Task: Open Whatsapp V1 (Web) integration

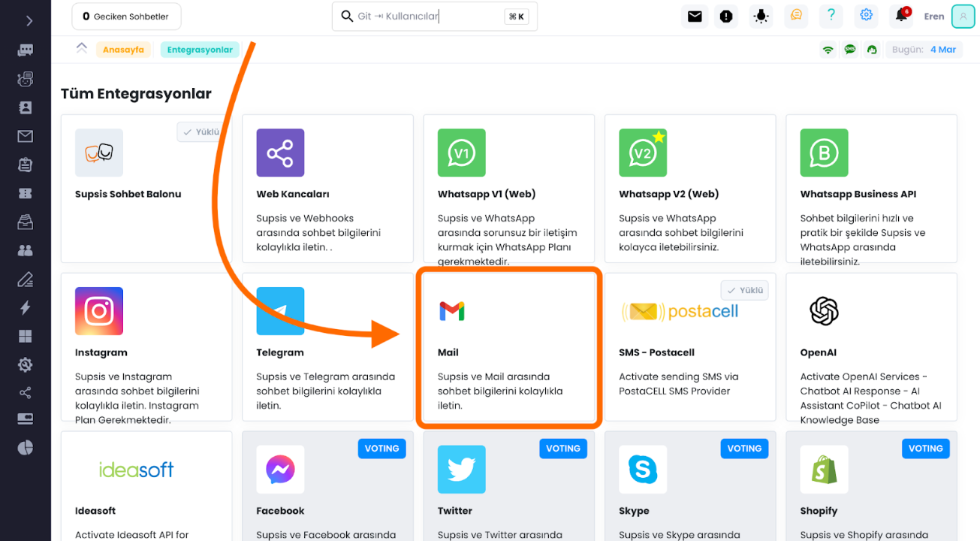Action: (x=509, y=189)
